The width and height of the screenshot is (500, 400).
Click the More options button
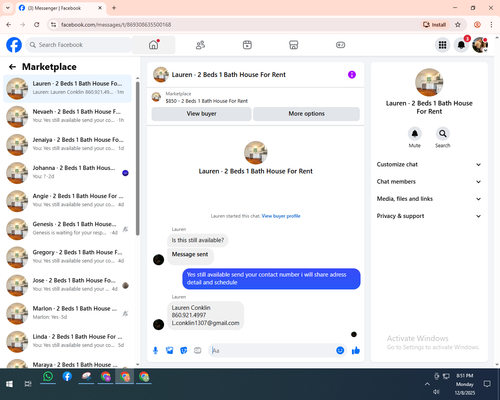306,114
